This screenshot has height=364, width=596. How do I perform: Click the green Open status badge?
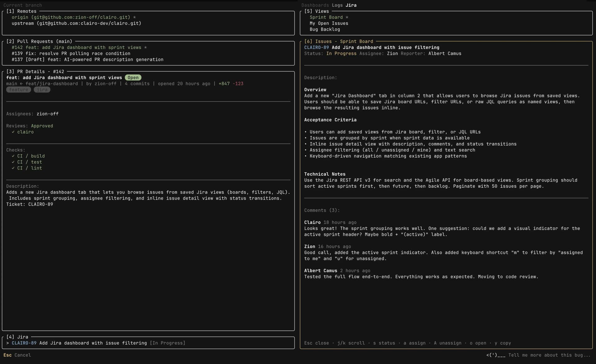[x=133, y=78]
